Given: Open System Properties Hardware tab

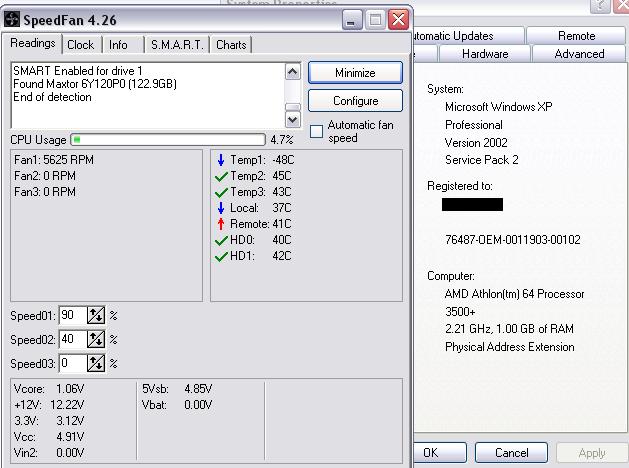Looking at the screenshot, I should (485, 54).
